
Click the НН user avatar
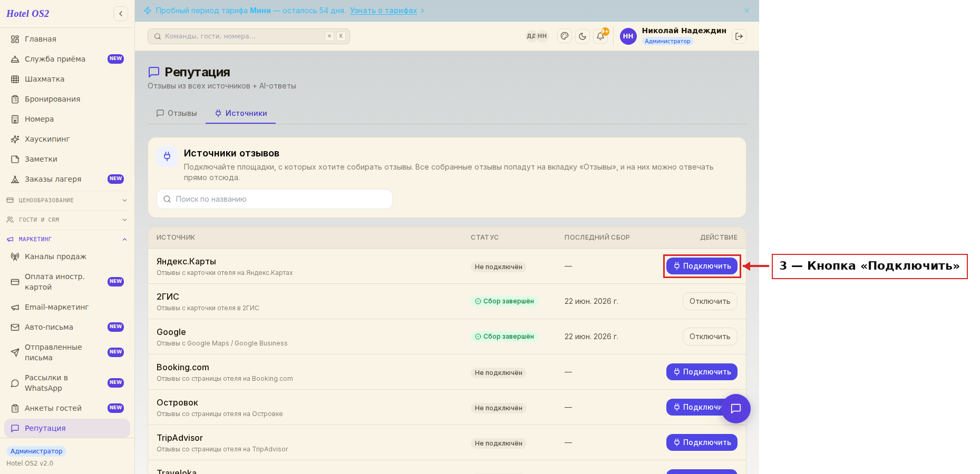[628, 36]
